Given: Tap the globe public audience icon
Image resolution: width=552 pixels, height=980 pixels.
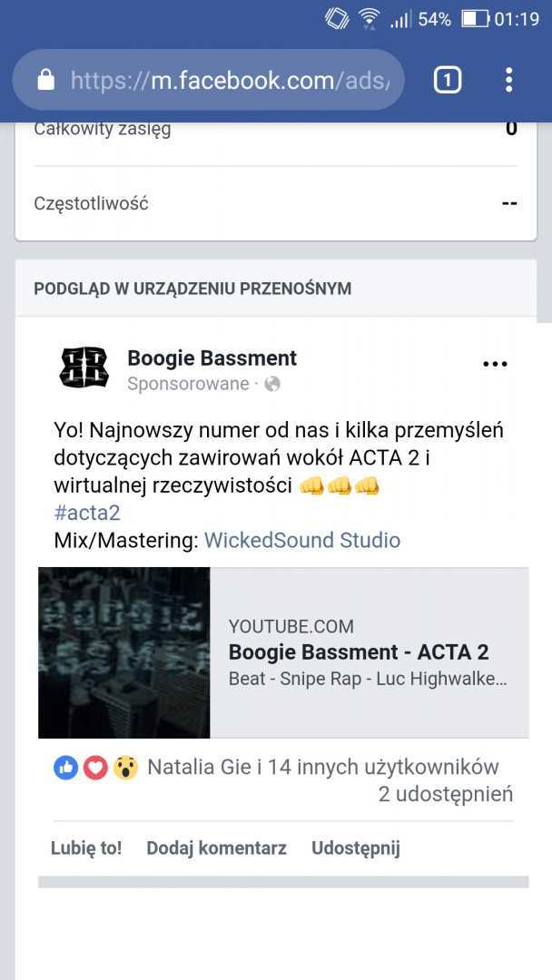Looking at the screenshot, I should tap(272, 384).
